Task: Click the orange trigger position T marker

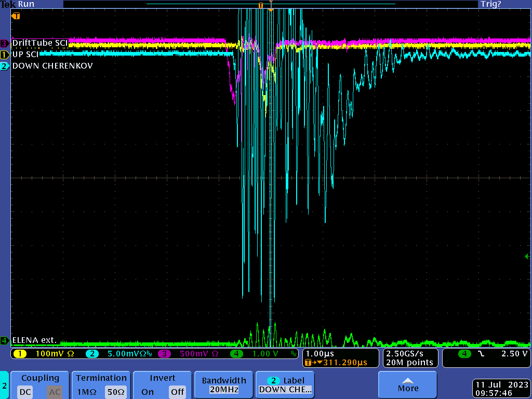Action: click(16, 16)
